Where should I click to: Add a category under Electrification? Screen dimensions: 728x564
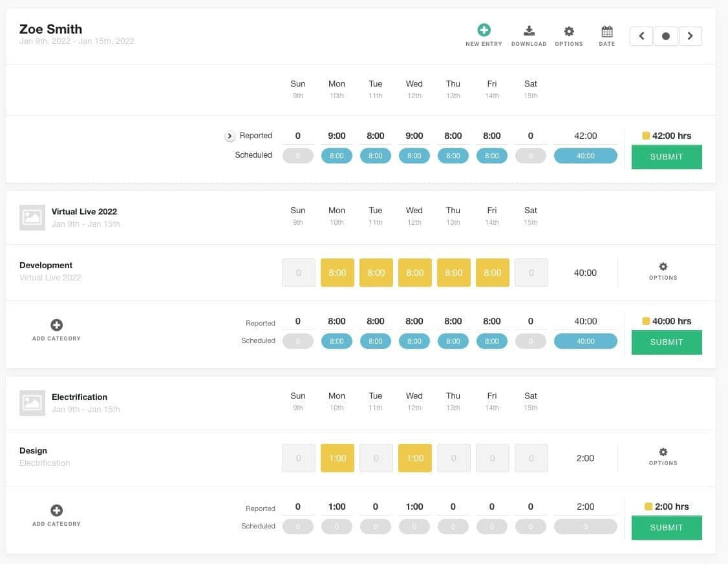(x=56, y=510)
